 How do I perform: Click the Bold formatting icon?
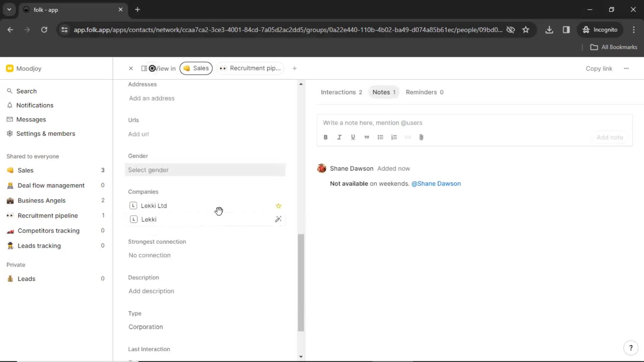[326, 137]
